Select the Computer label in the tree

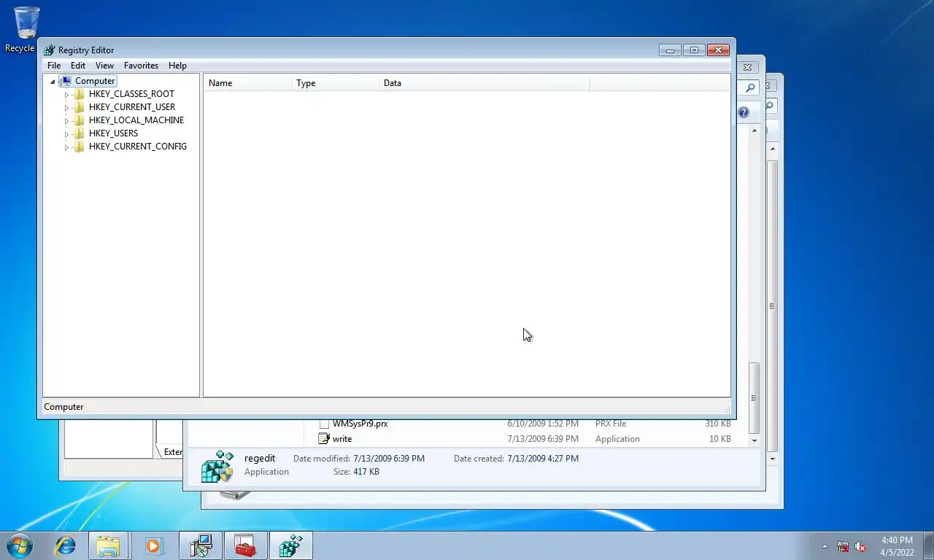pyautogui.click(x=95, y=81)
